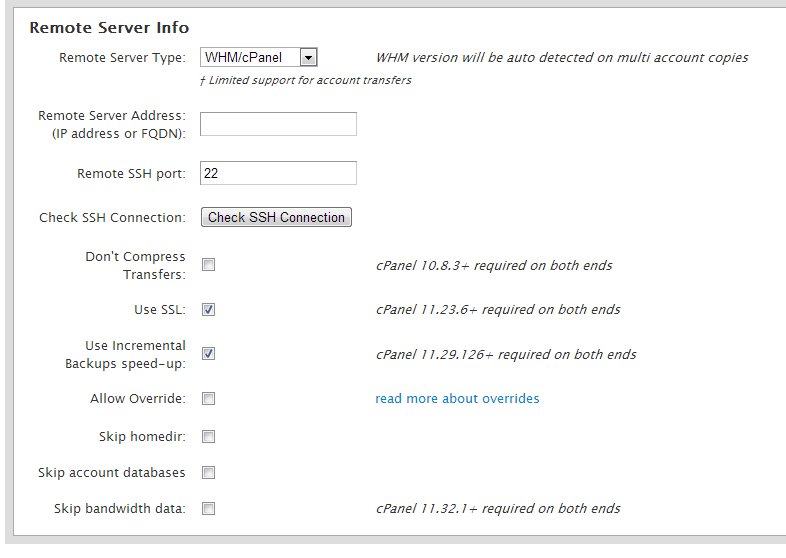
Task: Open the Remote Server Type dropdown arrow
Action: 308,58
